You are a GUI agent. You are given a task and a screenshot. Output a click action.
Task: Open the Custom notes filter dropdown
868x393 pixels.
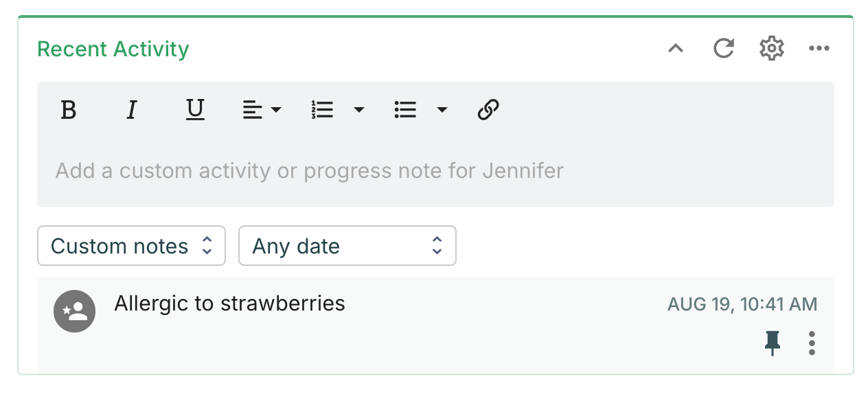(x=131, y=246)
